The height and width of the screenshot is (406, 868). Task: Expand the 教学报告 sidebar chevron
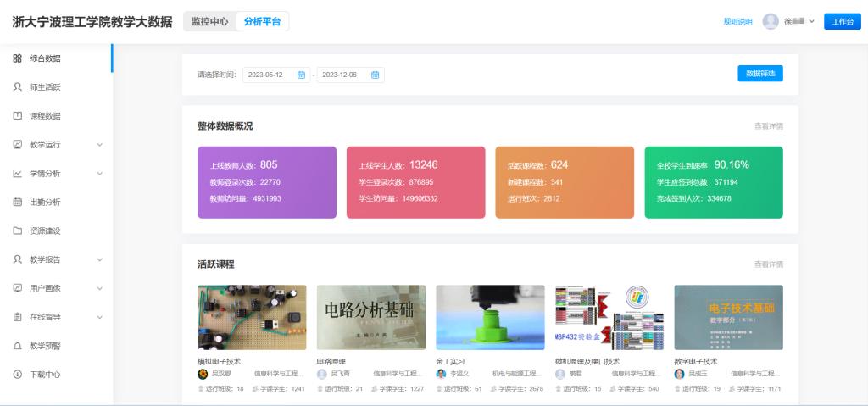tap(99, 259)
